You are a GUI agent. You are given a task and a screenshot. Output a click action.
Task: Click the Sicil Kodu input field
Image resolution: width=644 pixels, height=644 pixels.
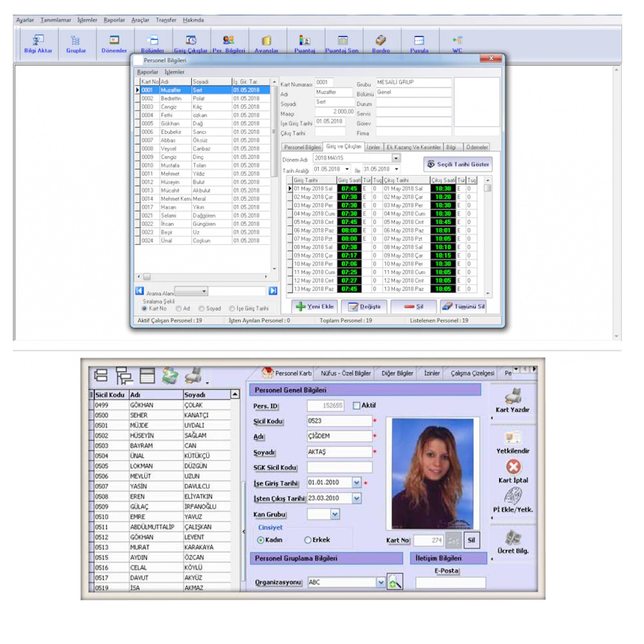click(339, 421)
